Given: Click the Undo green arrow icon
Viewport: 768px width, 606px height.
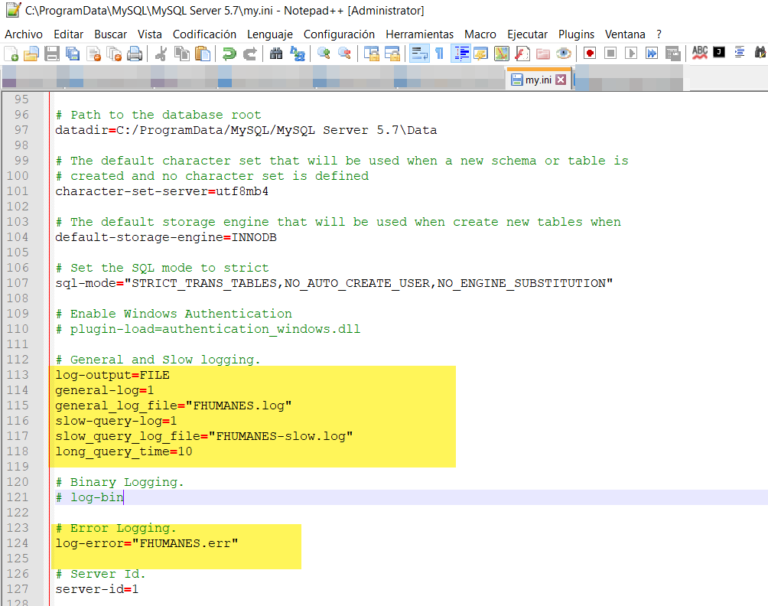Looking at the screenshot, I should point(229,54).
